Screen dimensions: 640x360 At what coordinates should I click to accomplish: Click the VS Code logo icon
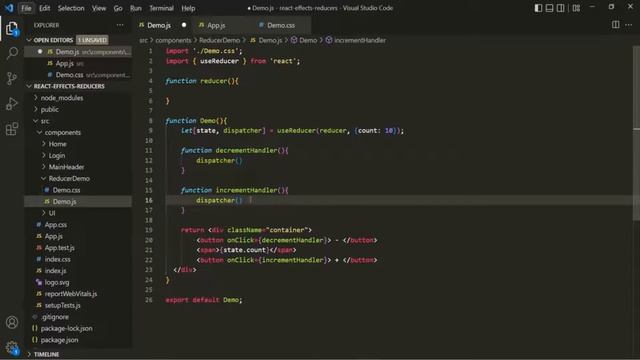click(x=9, y=8)
